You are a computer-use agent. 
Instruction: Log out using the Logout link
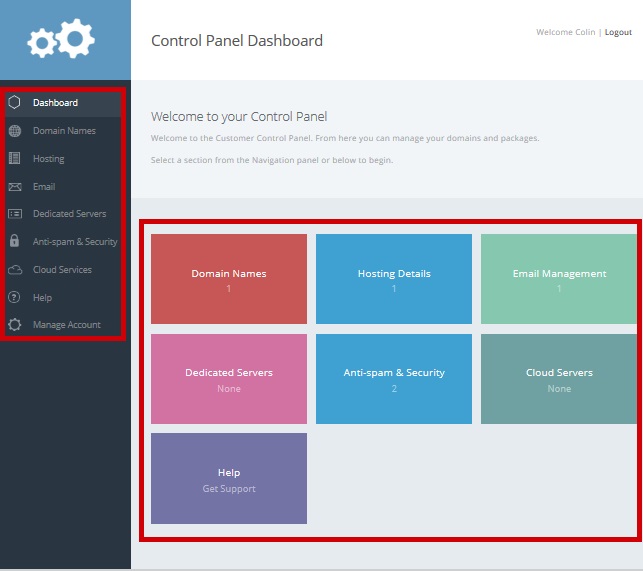pyautogui.click(x=618, y=32)
